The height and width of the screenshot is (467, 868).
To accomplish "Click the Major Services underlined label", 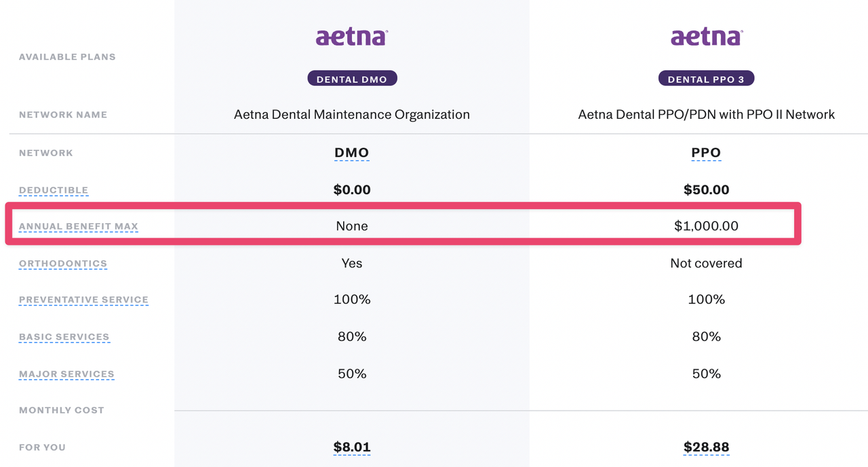I will (66, 374).
